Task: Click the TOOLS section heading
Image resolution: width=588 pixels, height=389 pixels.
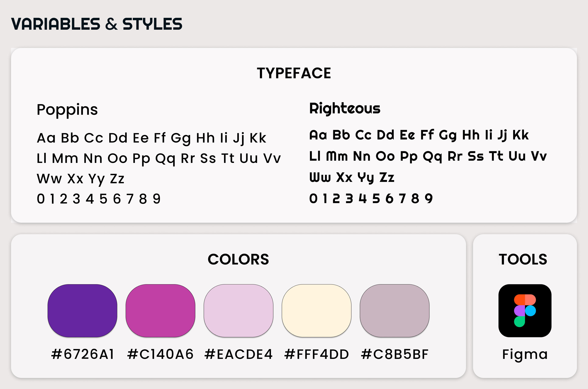Action: (x=523, y=259)
